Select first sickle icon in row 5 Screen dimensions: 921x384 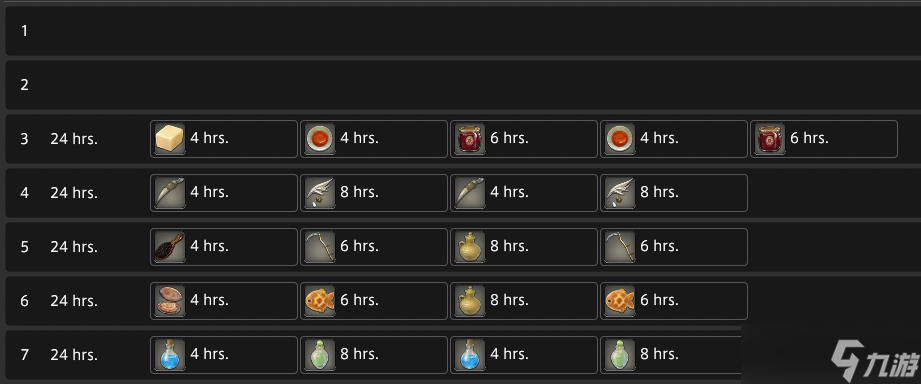[320, 247]
